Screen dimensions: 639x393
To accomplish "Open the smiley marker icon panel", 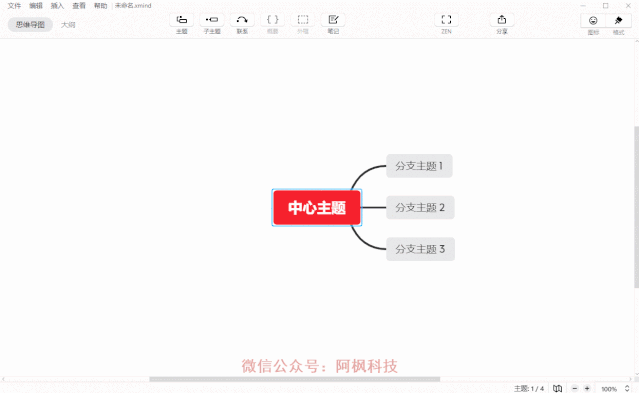I will pos(593,20).
